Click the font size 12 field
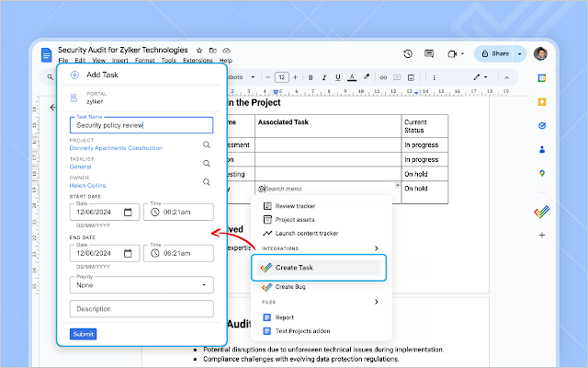The width and height of the screenshot is (588, 368). pyautogui.click(x=282, y=77)
